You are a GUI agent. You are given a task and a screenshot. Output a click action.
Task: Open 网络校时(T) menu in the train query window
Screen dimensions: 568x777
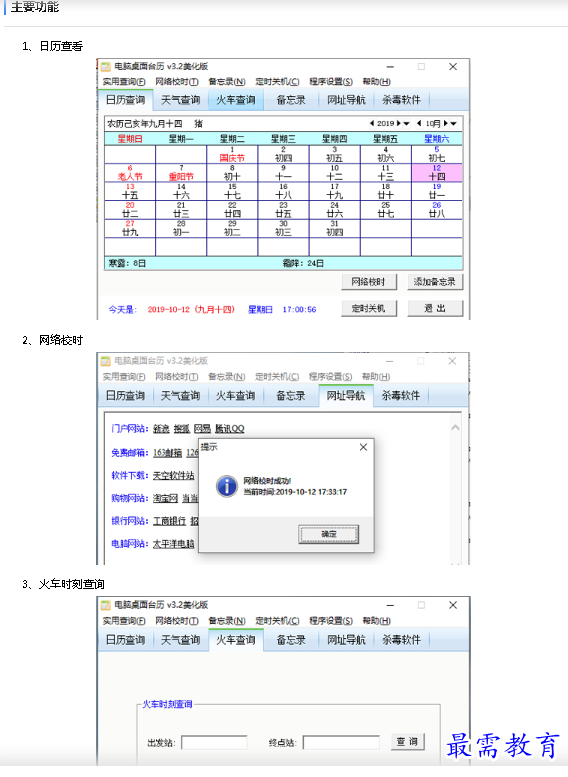click(177, 621)
